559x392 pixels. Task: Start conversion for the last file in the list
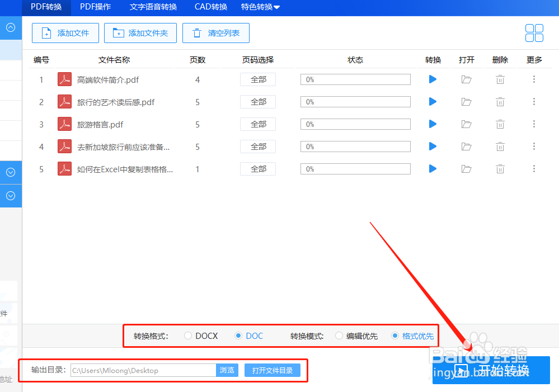click(x=432, y=169)
